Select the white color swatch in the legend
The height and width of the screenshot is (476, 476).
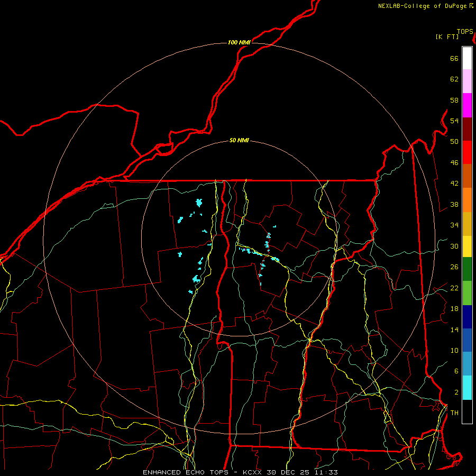pos(467,58)
